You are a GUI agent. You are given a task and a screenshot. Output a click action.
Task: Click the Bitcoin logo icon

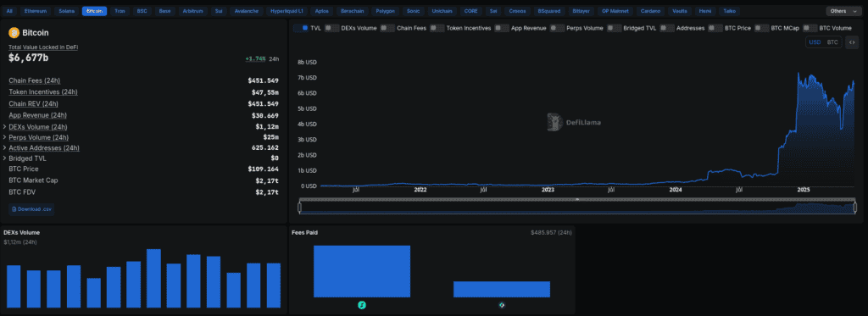[x=14, y=33]
